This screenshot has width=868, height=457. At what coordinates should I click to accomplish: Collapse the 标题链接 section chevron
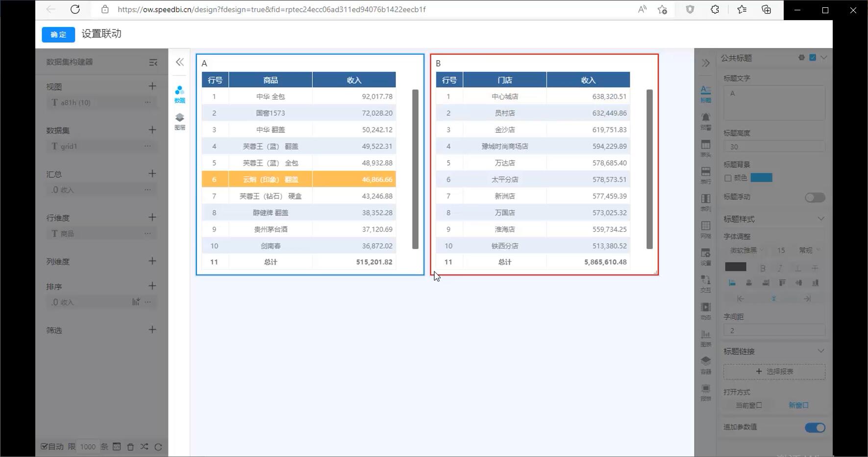pos(820,351)
